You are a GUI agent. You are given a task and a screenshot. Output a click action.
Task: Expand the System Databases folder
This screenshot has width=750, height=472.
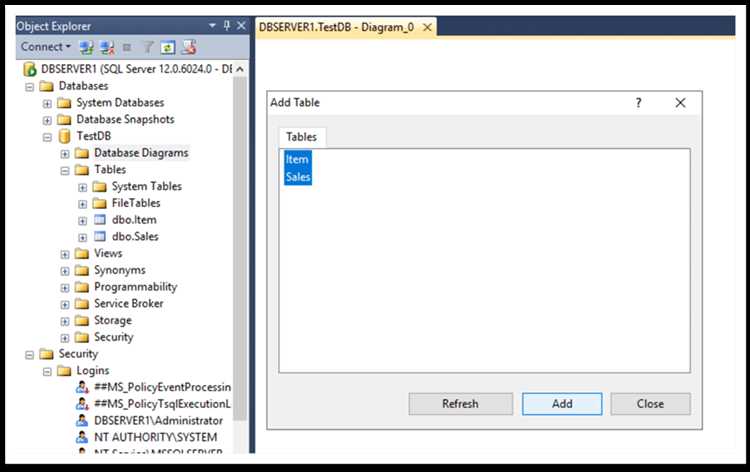point(47,103)
